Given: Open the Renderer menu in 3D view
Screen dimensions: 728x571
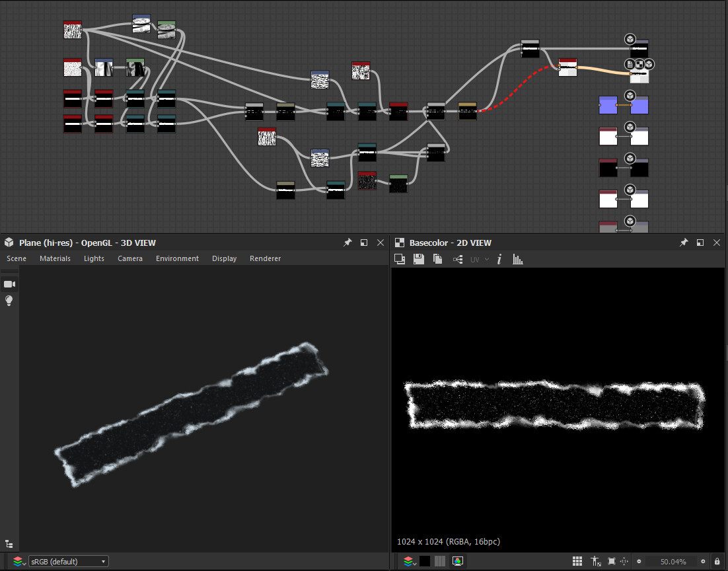Looking at the screenshot, I should click(x=265, y=258).
